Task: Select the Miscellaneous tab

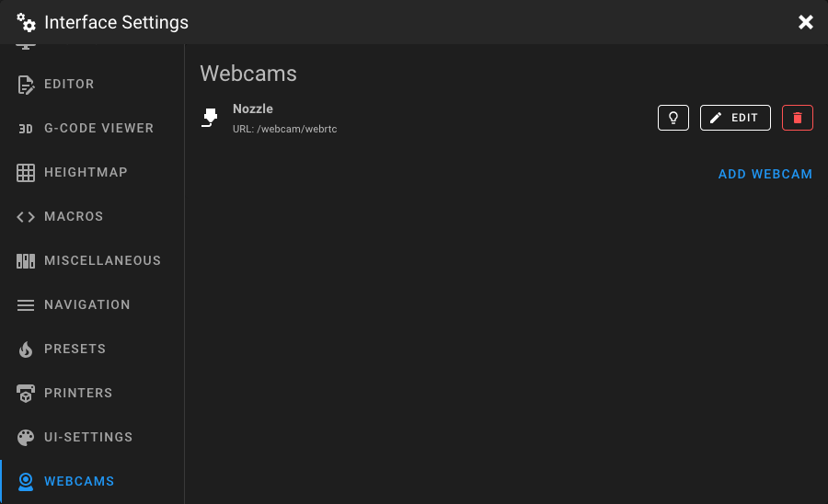Action: coord(92,260)
